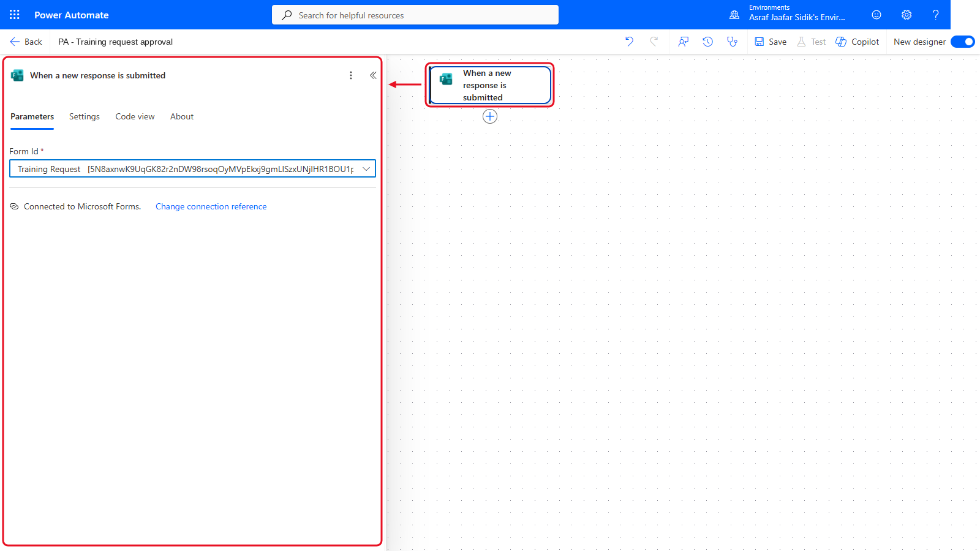The width and height of the screenshot is (980, 551).
Task: Open the Help question mark
Action: pos(935,15)
